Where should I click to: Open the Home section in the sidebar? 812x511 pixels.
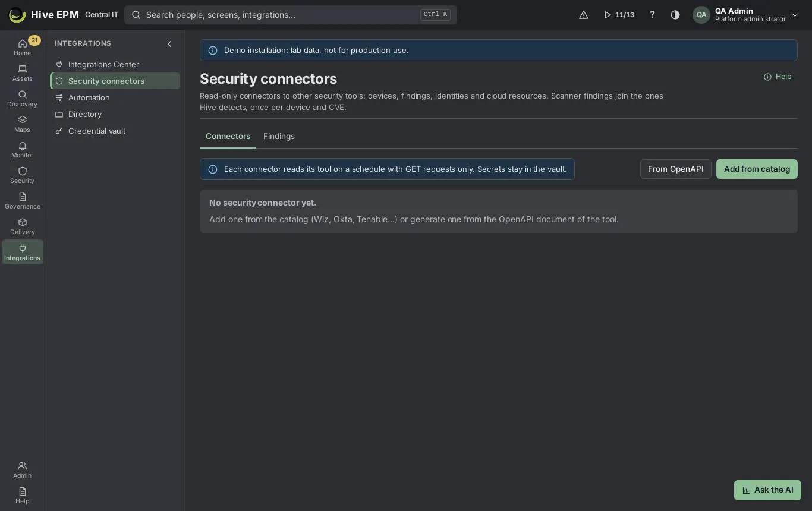(22, 48)
